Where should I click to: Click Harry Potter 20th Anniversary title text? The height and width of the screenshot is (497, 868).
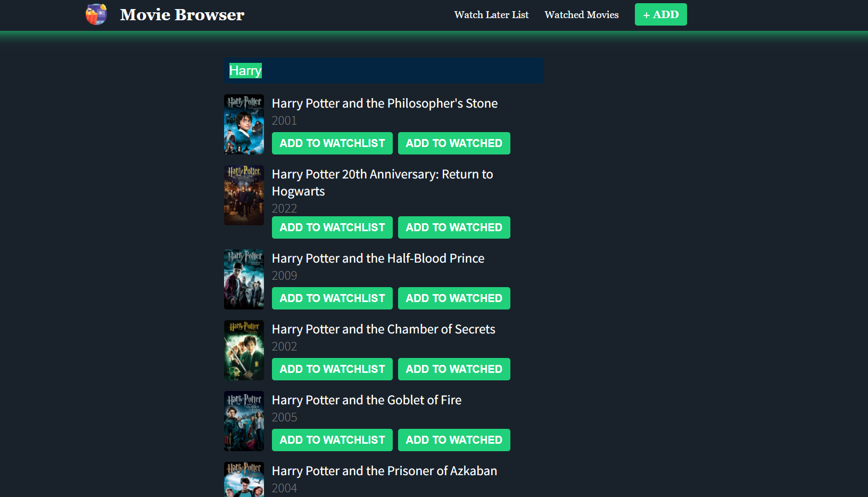point(383,183)
